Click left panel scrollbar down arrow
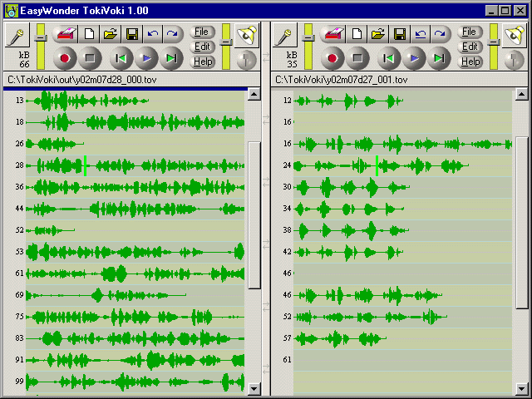 click(254, 389)
